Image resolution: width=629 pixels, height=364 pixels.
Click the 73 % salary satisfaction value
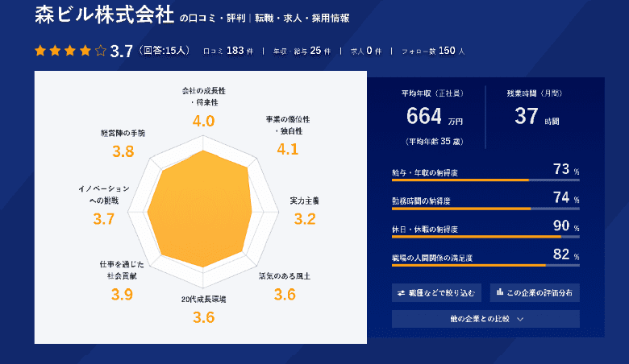click(x=566, y=169)
